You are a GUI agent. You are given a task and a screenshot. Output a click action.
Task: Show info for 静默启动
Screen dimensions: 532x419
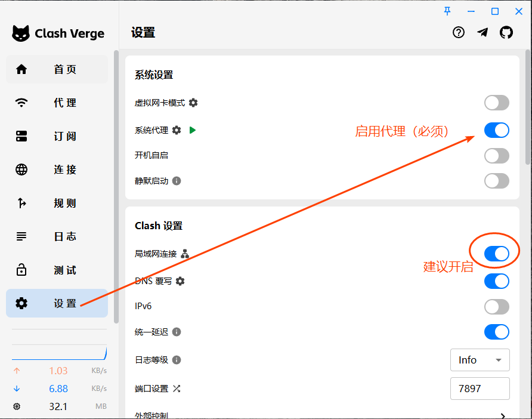tap(177, 181)
